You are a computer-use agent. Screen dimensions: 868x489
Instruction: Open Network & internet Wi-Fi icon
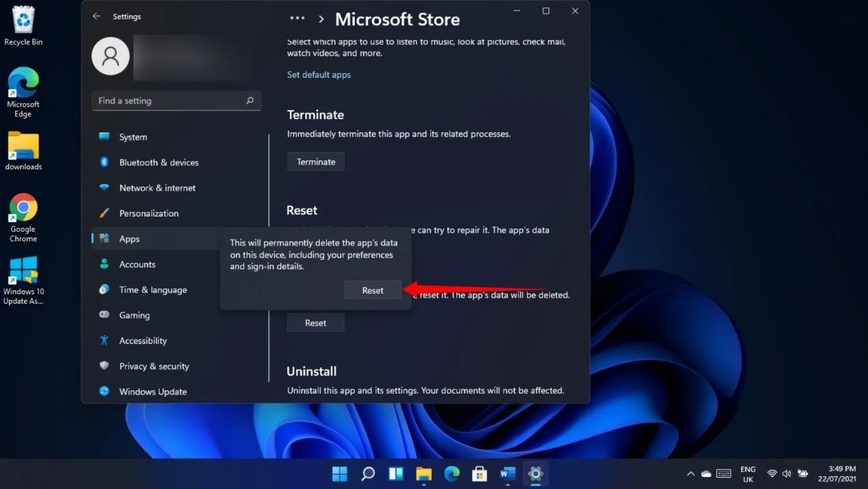105,188
